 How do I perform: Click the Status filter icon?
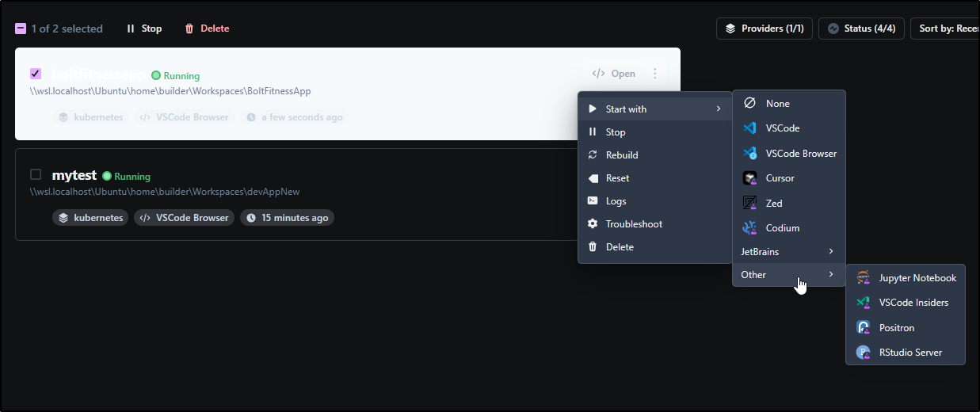(x=833, y=29)
